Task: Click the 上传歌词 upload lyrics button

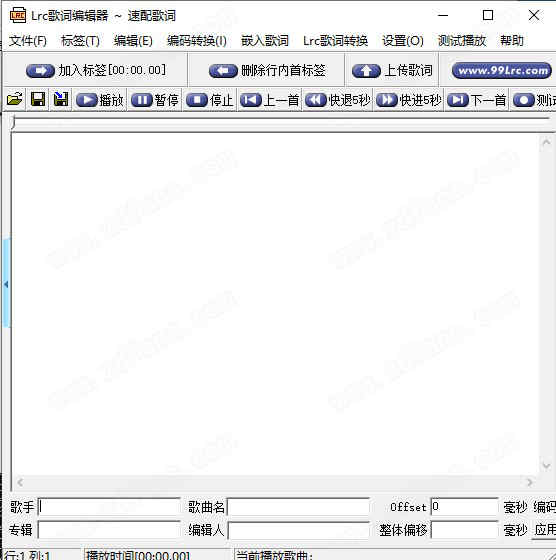Action: (392, 70)
